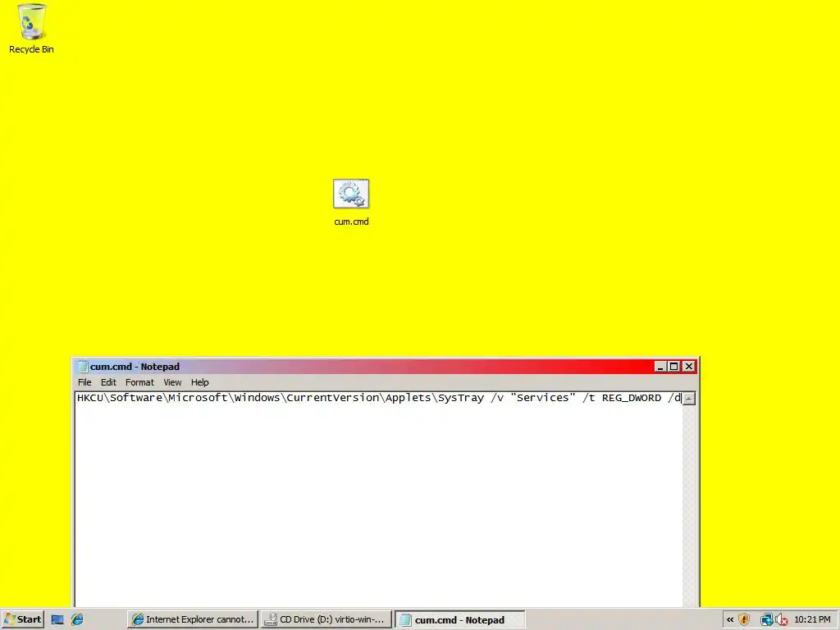Open the Edit menu in Notepad

click(x=108, y=382)
